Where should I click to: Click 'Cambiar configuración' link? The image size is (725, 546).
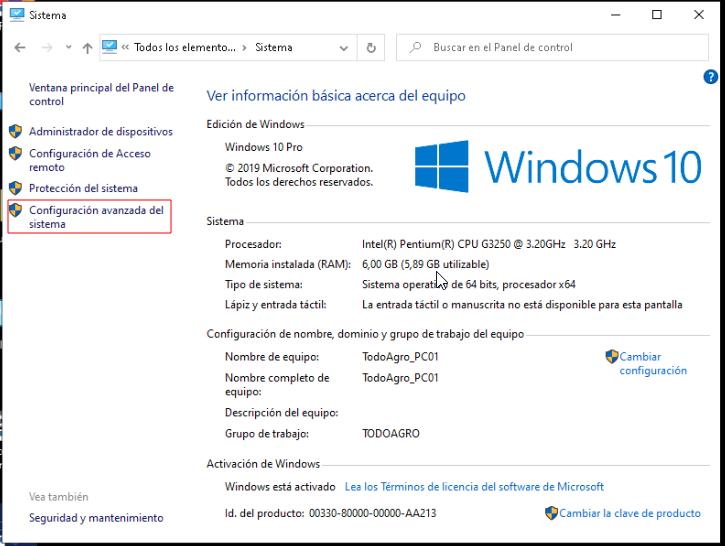coord(653,363)
